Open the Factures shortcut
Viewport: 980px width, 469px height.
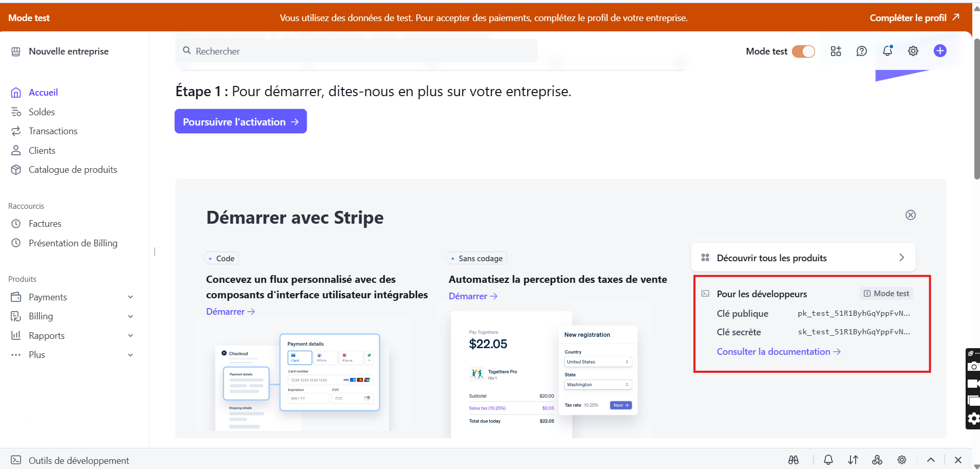coord(45,224)
